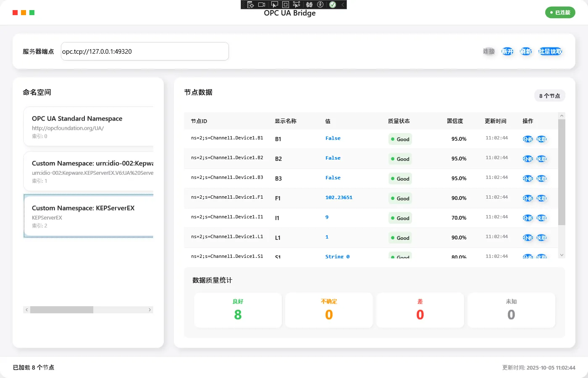This screenshot has height=378, width=588.
Task: Click the 显示名称 column header
Action: (286, 121)
